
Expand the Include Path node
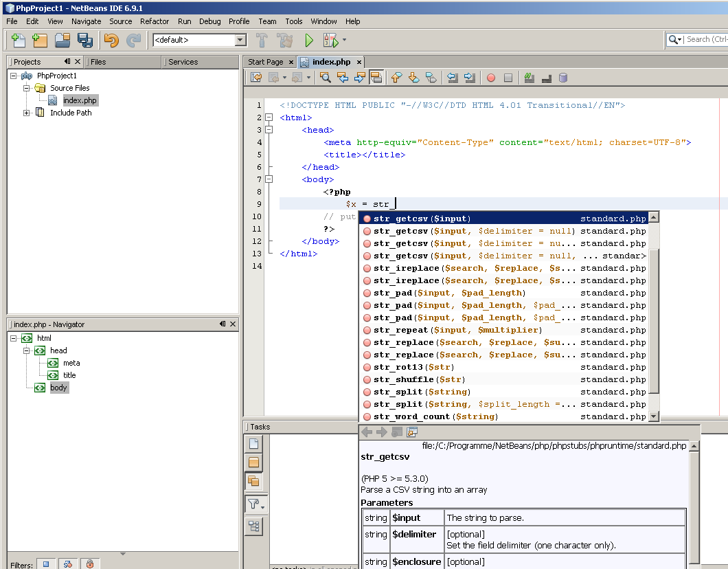pyautogui.click(x=27, y=113)
